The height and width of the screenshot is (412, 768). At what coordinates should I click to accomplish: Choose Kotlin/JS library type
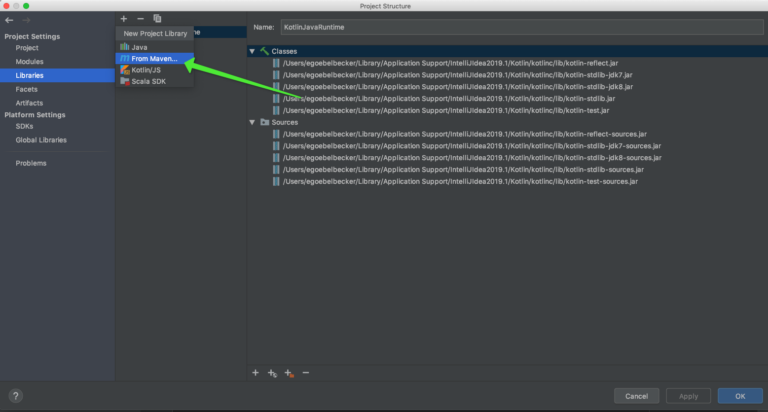pyautogui.click(x=147, y=70)
